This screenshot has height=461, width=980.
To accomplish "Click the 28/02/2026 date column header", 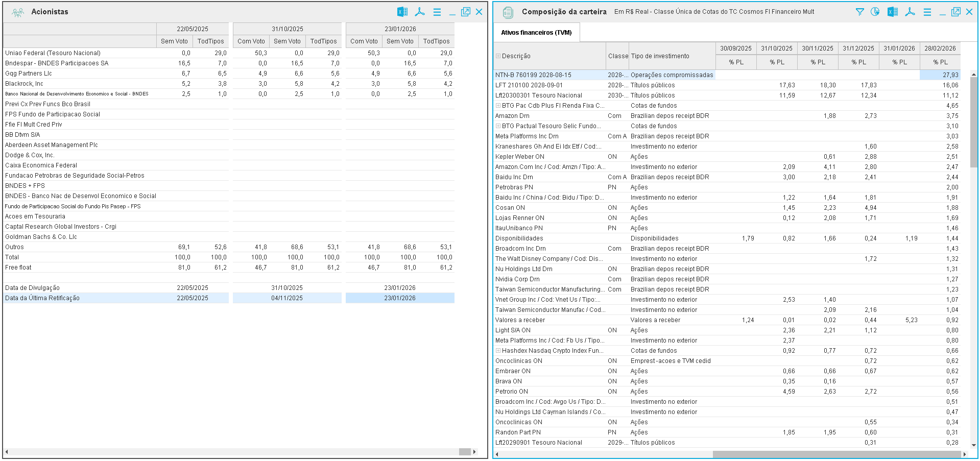I will click(x=940, y=48).
